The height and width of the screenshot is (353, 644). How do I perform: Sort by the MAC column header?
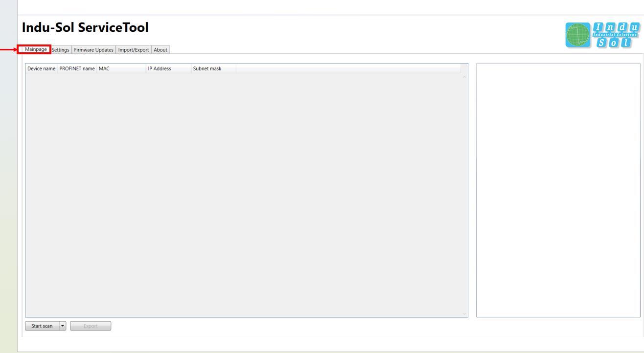[121, 68]
